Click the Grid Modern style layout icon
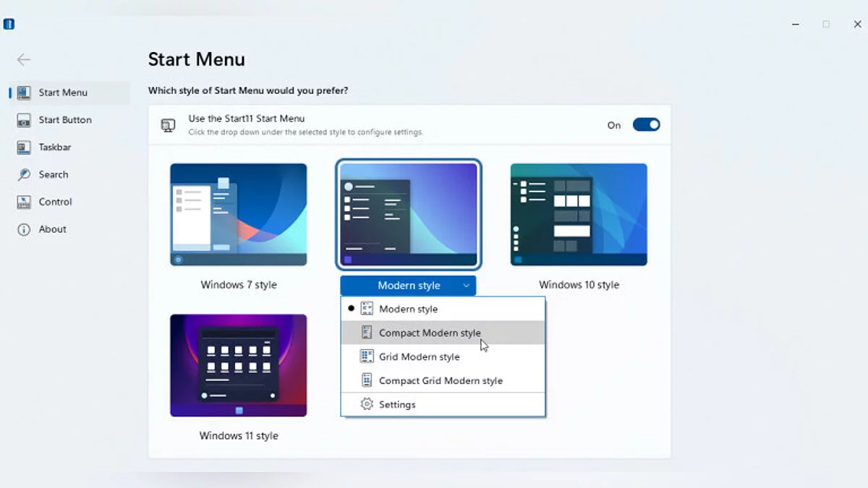Viewport: 868px width, 488px height. tap(367, 356)
